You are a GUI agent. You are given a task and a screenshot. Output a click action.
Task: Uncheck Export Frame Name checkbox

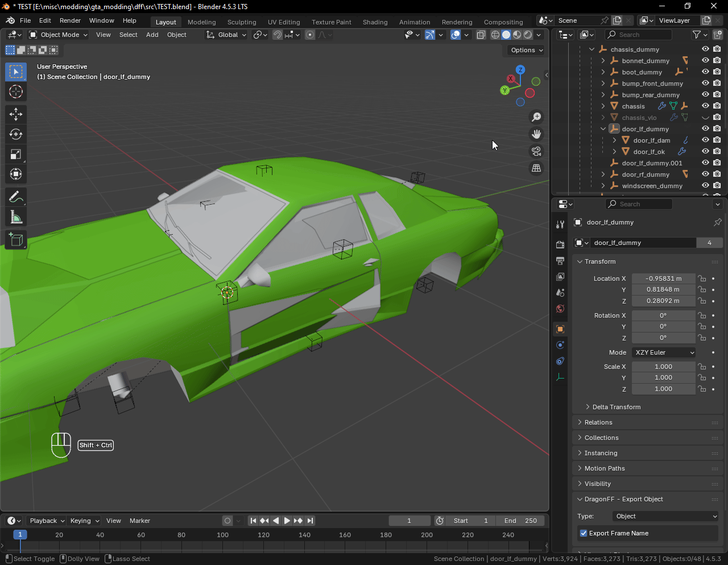[x=584, y=533]
